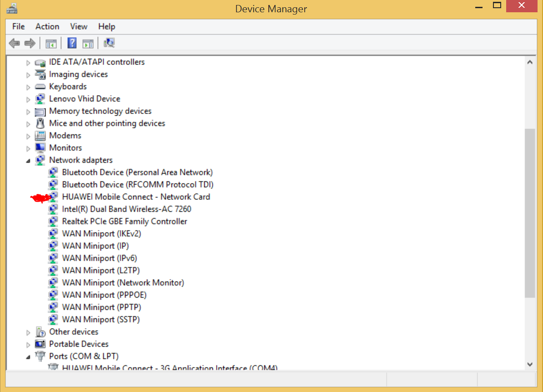Click the action pane toolbar icon
The width and height of the screenshot is (543, 392).
pyautogui.click(x=88, y=44)
